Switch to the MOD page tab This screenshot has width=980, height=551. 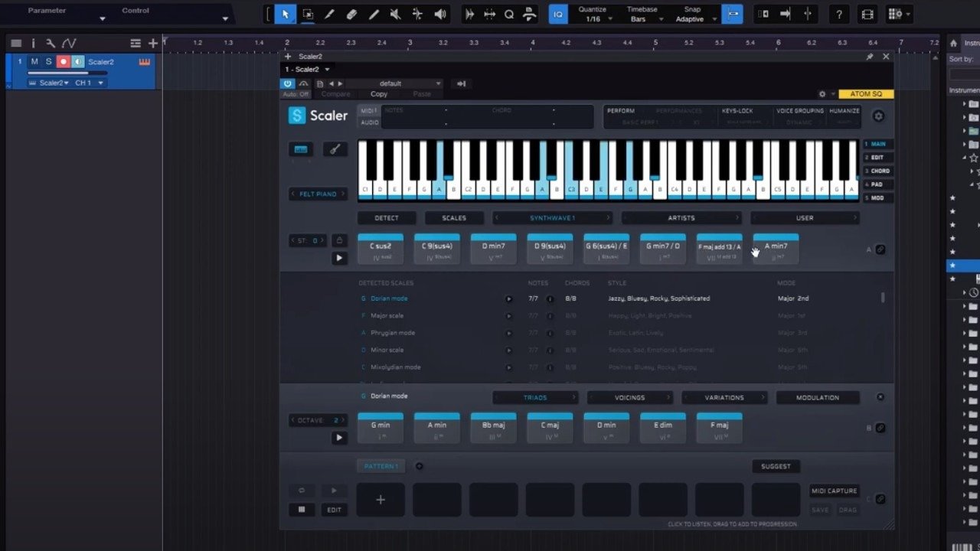point(877,198)
